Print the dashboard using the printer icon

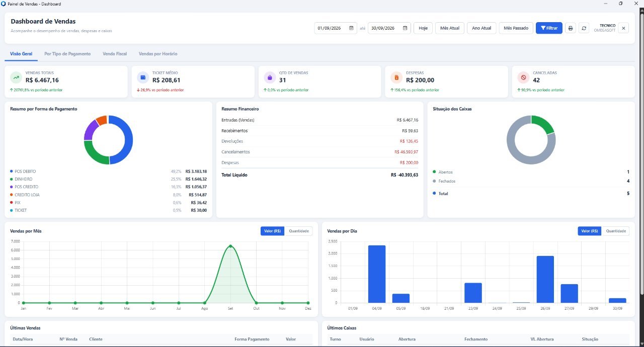(571, 28)
